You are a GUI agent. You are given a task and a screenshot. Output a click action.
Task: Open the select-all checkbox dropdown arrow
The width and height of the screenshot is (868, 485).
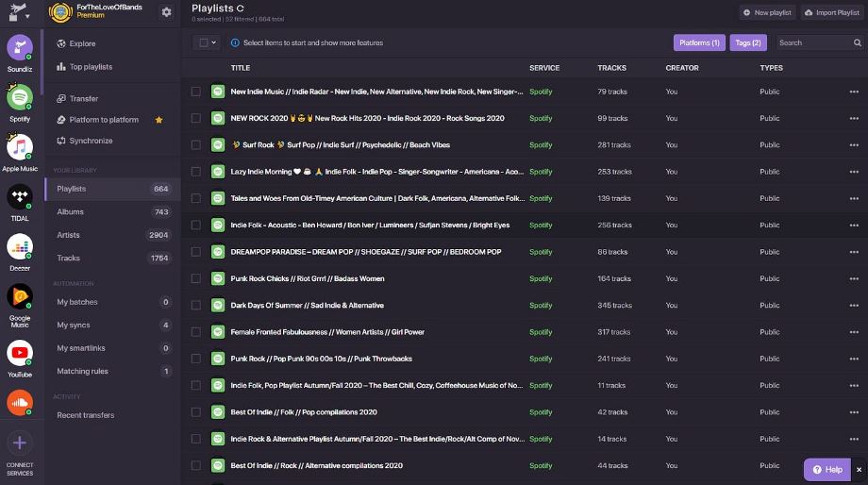point(213,42)
